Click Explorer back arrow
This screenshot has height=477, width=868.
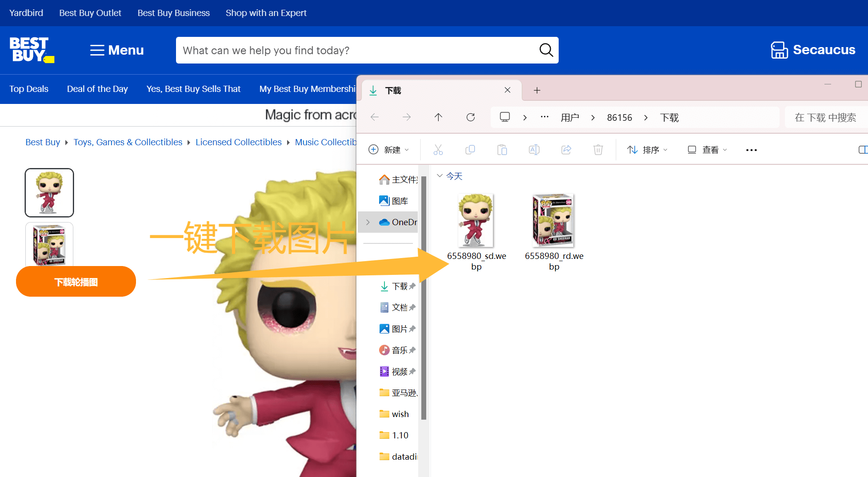pyautogui.click(x=375, y=117)
